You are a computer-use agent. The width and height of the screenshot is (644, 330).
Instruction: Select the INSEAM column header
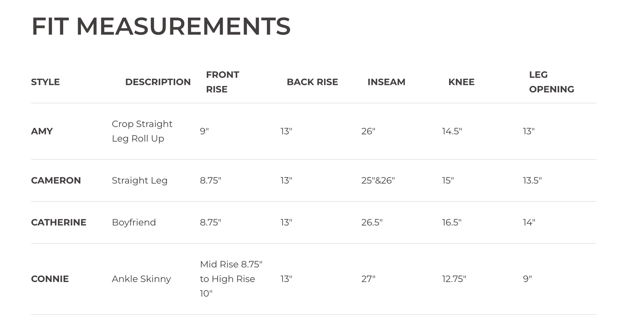tap(386, 82)
